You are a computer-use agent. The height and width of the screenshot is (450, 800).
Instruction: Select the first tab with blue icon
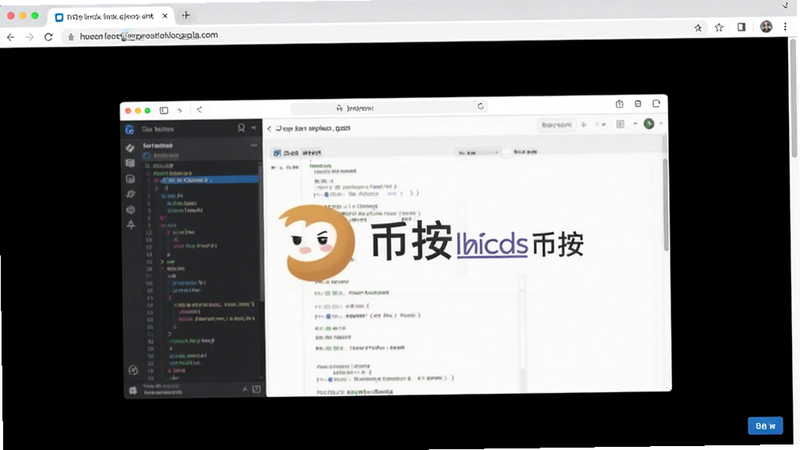tap(286, 153)
